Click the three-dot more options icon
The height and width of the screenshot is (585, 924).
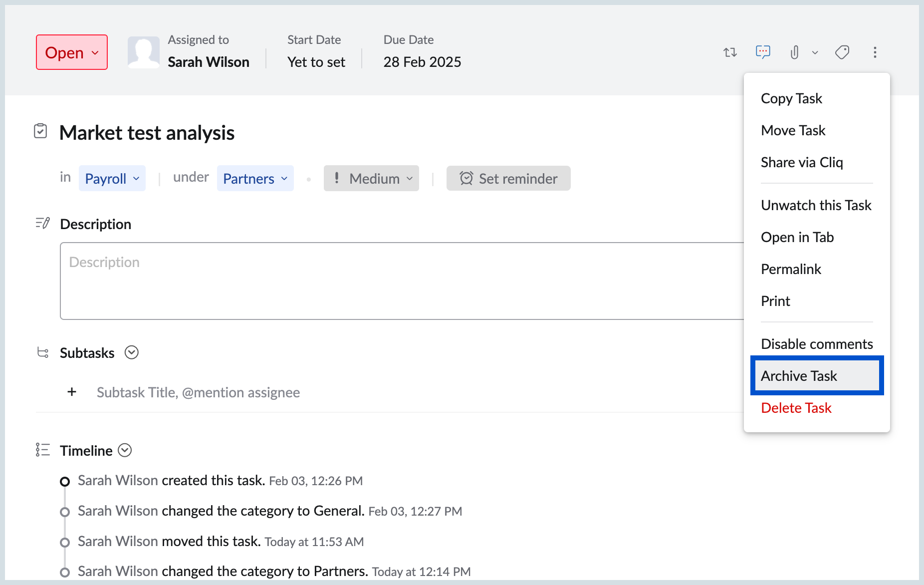click(x=875, y=52)
